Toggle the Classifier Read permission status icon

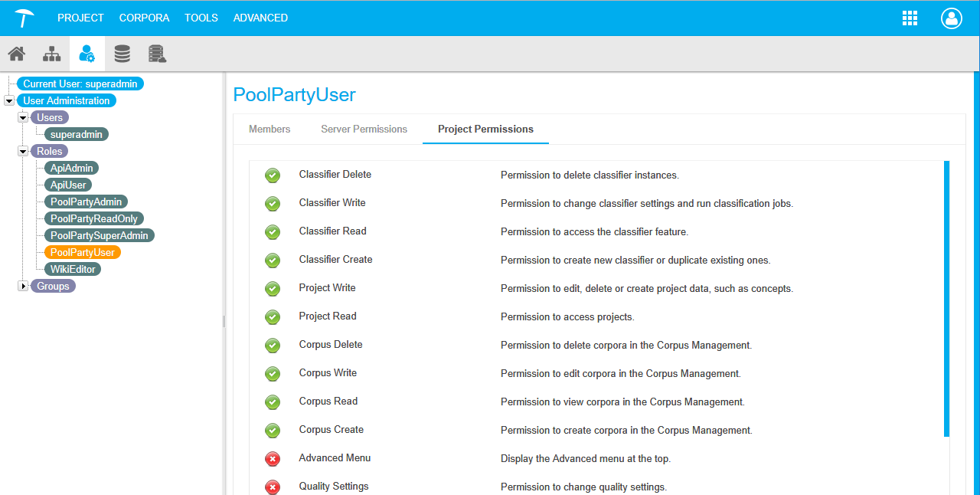point(273,232)
